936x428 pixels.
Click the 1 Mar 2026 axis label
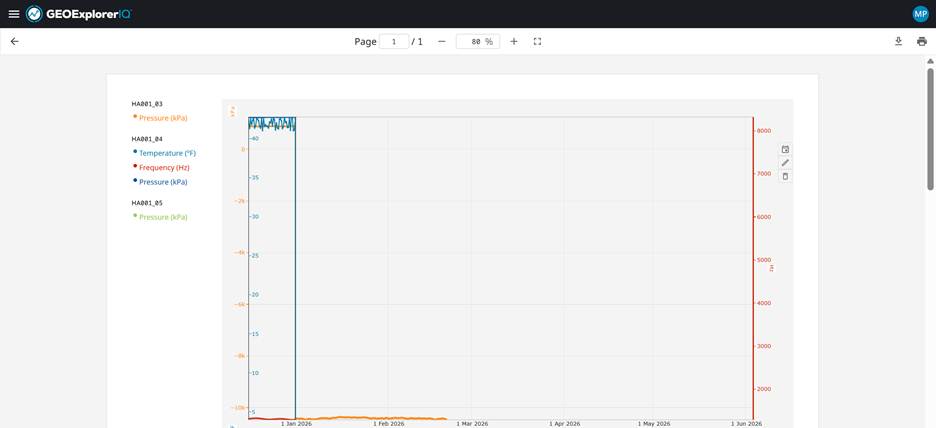click(x=472, y=424)
